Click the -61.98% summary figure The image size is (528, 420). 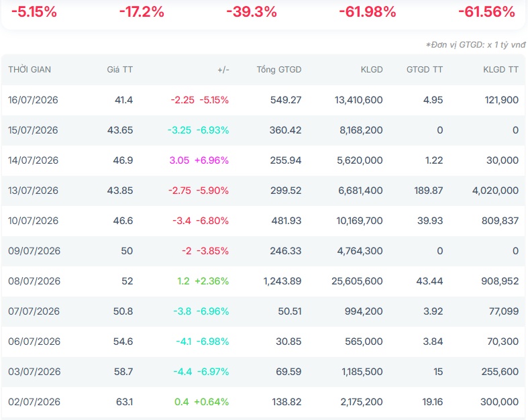pyautogui.click(x=368, y=12)
